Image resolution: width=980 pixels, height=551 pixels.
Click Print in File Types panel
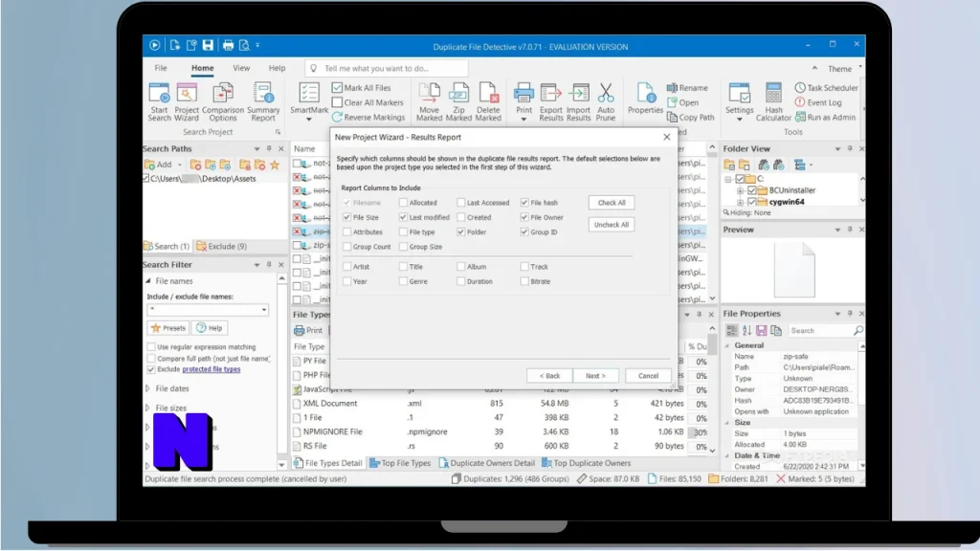309,330
